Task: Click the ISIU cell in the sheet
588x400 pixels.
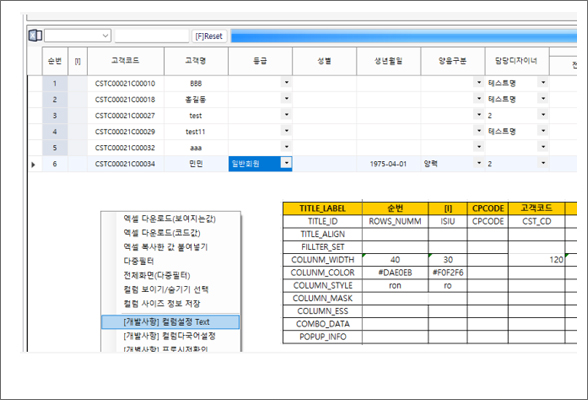Action: [448, 221]
